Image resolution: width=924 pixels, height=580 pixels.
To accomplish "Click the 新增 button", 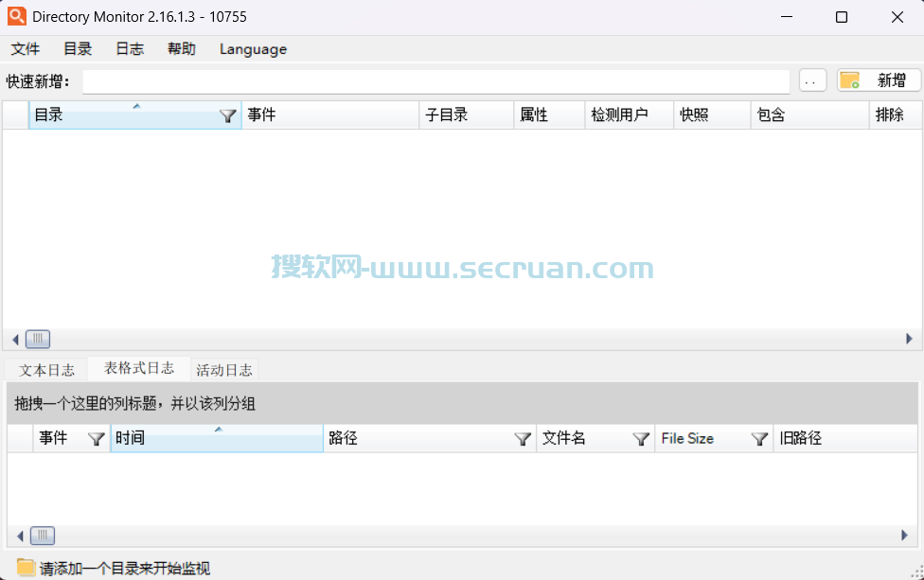I will pos(879,80).
